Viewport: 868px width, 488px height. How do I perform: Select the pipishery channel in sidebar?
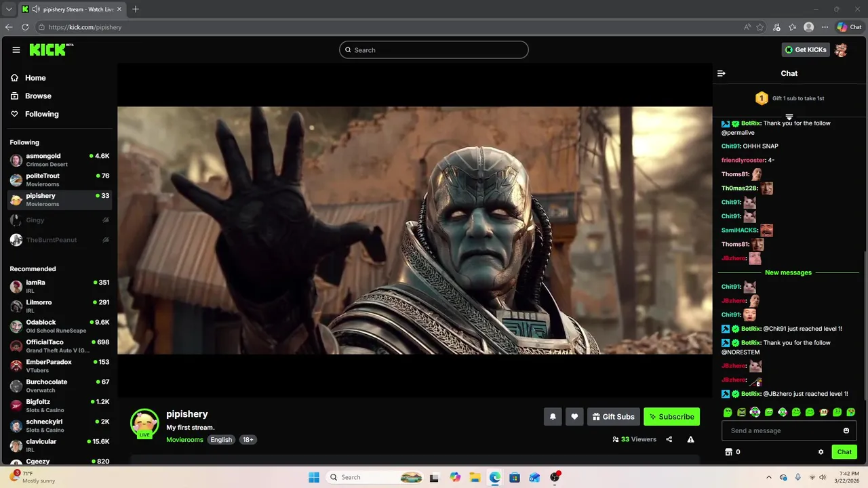click(59, 199)
